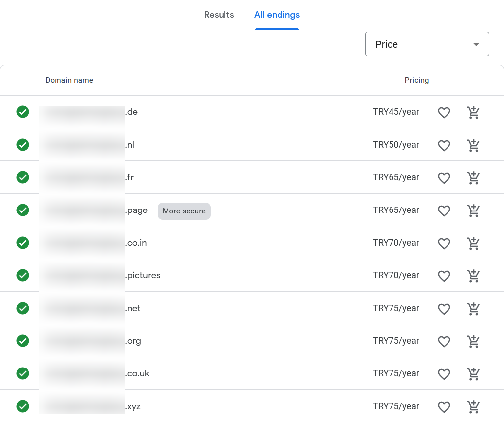Add the .pictures domain to the cart
This screenshot has width=504, height=421.
pos(473,276)
